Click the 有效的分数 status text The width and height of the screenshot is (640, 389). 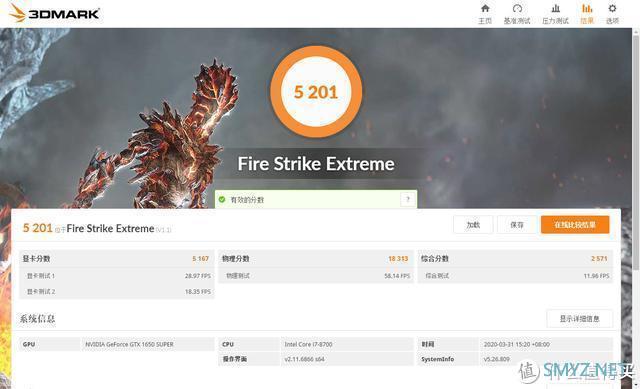(247, 200)
